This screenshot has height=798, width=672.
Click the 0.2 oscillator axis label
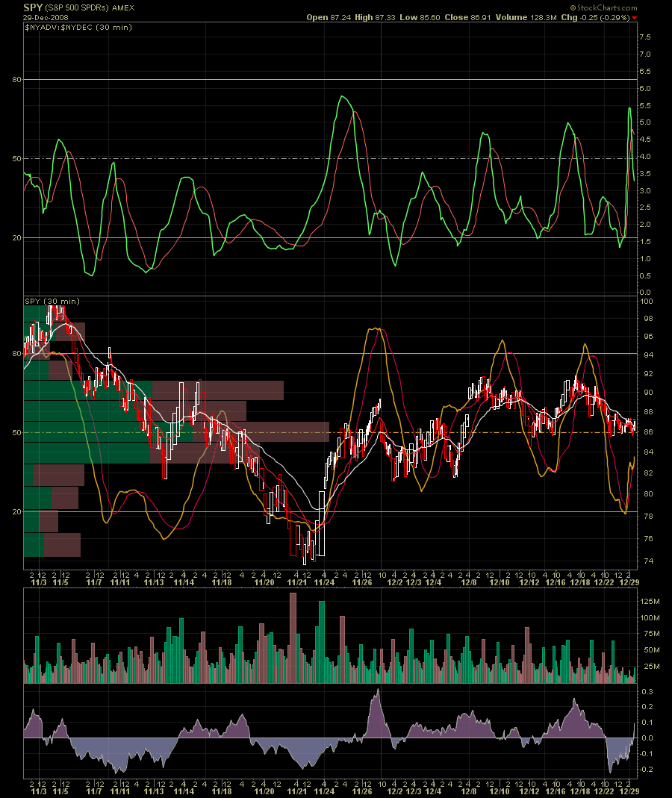[x=647, y=706]
